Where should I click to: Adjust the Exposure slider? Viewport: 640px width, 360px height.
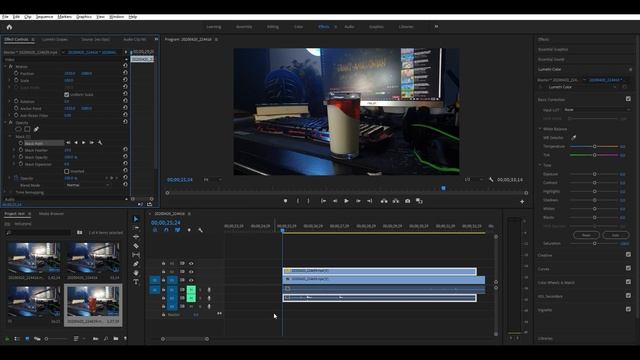click(x=594, y=174)
